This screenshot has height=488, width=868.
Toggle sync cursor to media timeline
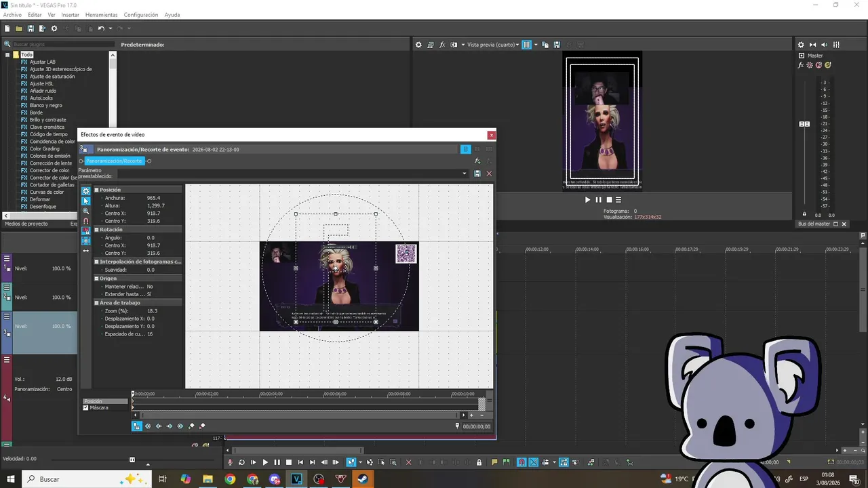click(137, 426)
